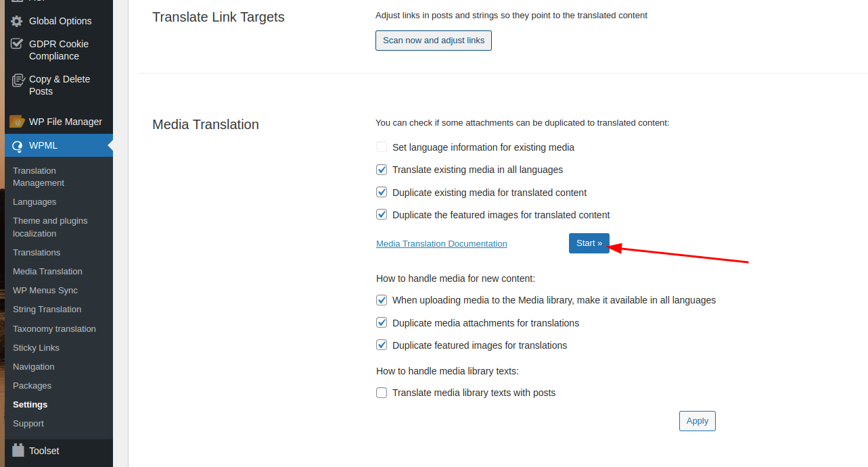Uncheck Duplicate the featured images for translated content
The width and height of the screenshot is (868, 467).
click(382, 215)
